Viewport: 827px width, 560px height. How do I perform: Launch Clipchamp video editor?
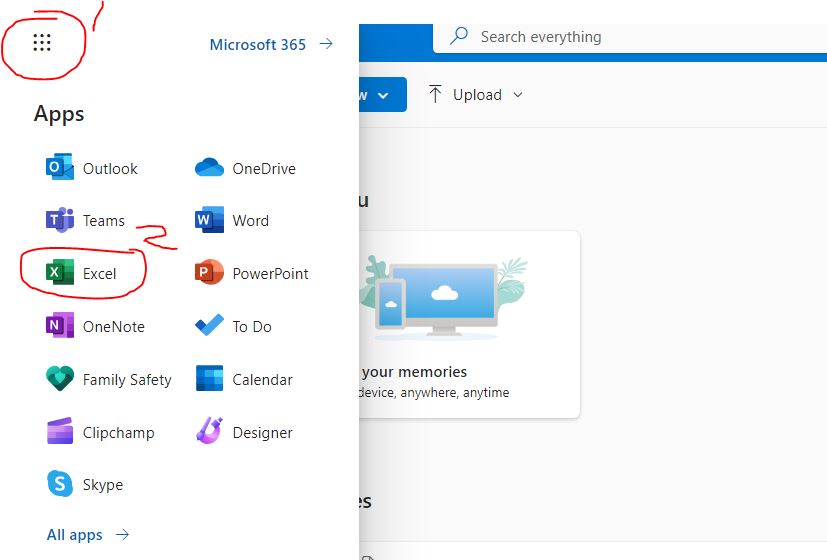pyautogui.click(x=100, y=432)
